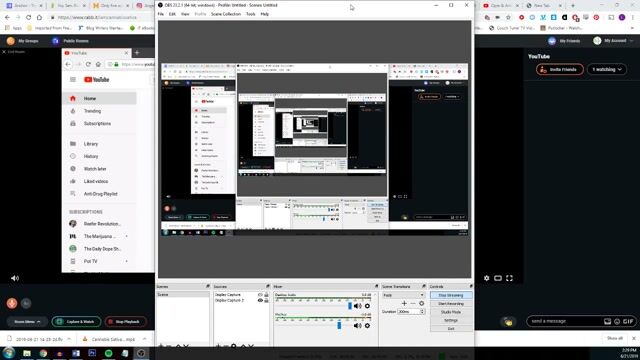Remove scene transition with the minus icon
The height and width of the screenshot is (360, 640).
coord(413,303)
